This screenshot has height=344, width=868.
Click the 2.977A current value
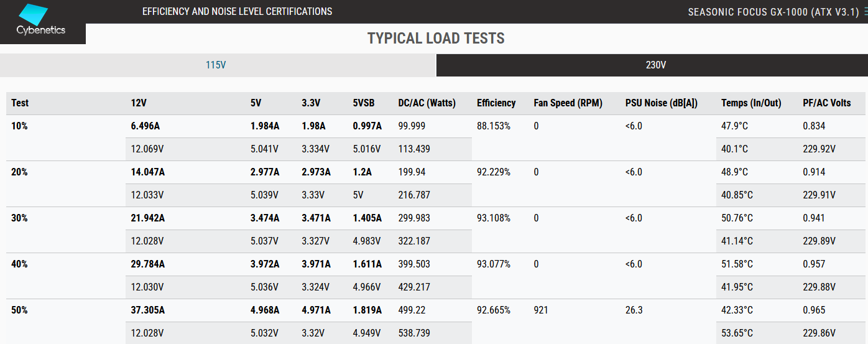pyautogui.click(x=265, y=172)
